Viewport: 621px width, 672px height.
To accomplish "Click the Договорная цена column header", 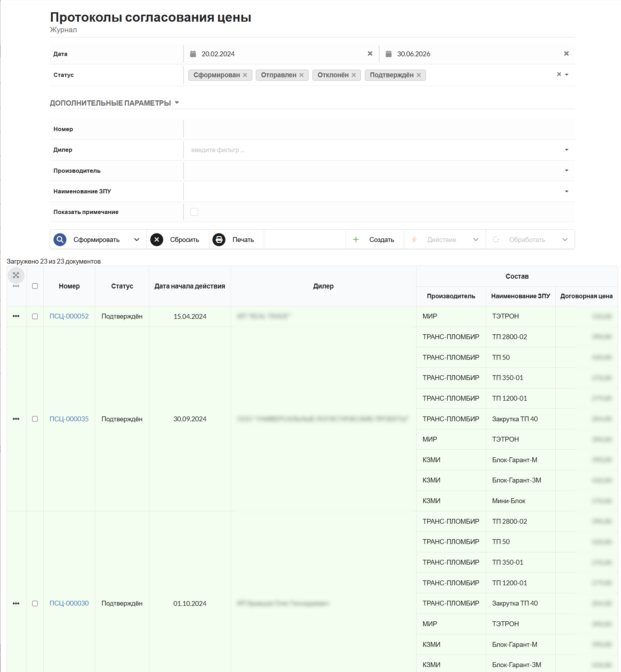I will pos(586,296).
